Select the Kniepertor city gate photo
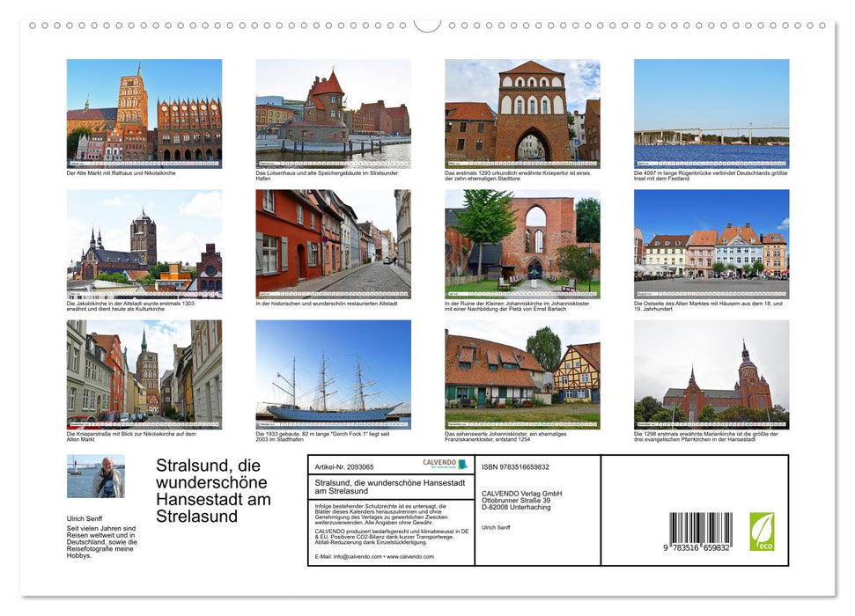Viewport: 855px width, 616px height. pyautogui.click(x=522, y=113)
